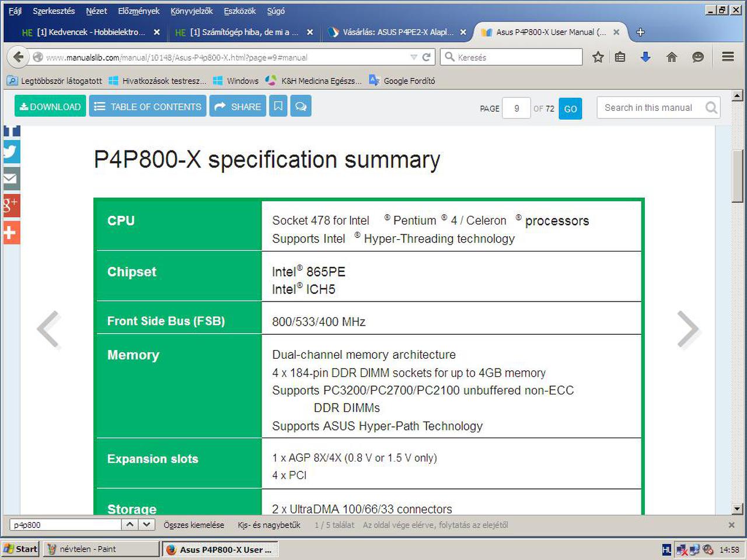Click the 800/533/400 MHz value
This screenshot has width=747, height=560.
(x=319, y=321)
